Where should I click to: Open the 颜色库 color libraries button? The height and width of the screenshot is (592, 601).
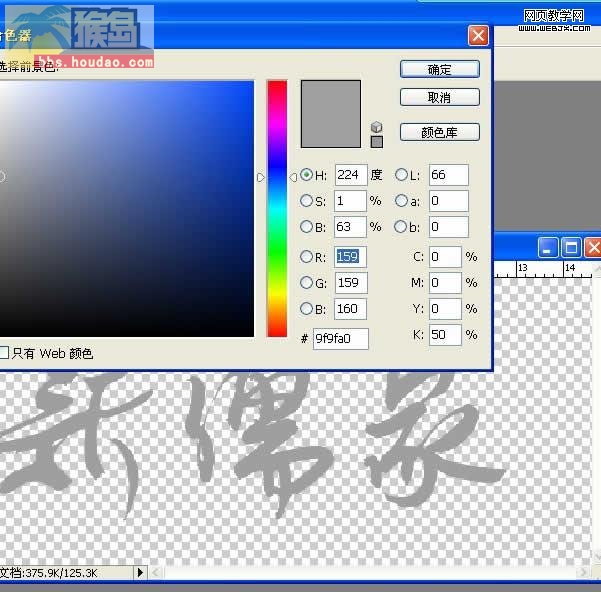coord(440,133)
